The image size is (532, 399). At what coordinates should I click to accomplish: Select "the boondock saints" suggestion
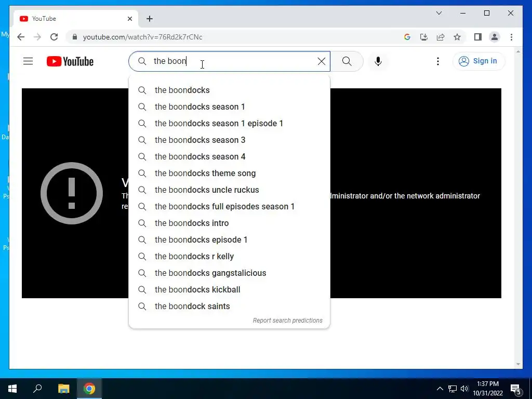229,306
